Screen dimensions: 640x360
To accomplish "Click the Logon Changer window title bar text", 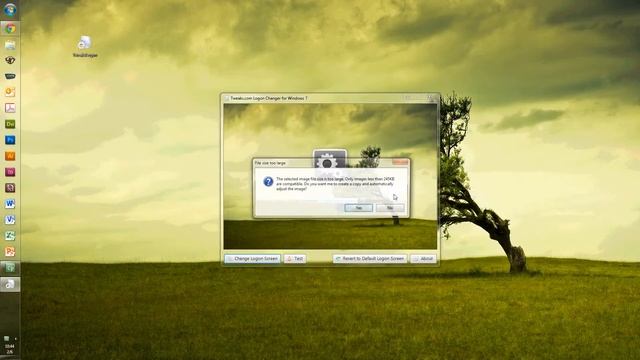I will pyautogui.click(x=269, y=98).
